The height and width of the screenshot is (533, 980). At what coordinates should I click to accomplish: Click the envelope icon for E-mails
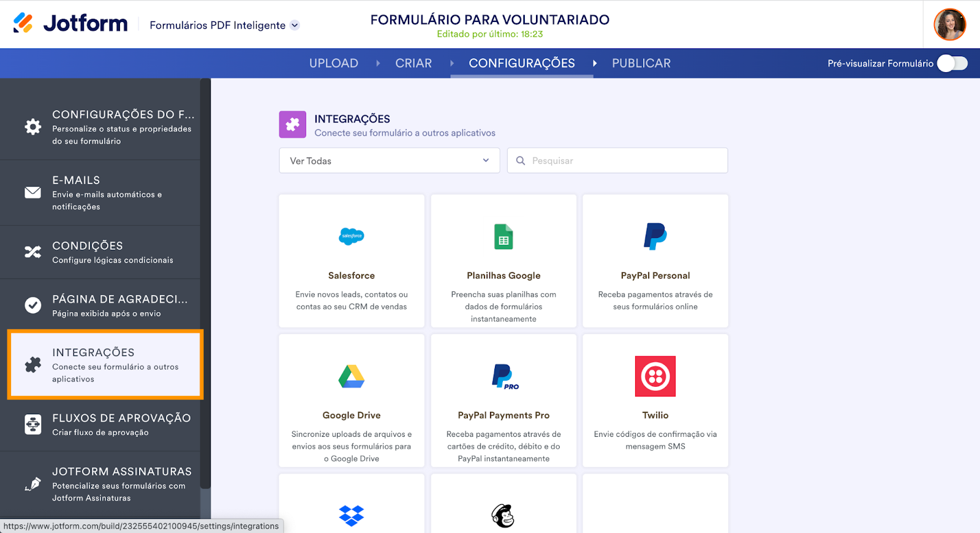(33, 193)
